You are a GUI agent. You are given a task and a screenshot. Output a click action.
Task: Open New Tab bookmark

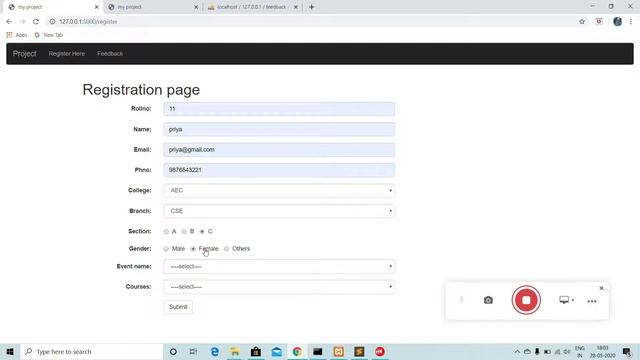[49, 35]
